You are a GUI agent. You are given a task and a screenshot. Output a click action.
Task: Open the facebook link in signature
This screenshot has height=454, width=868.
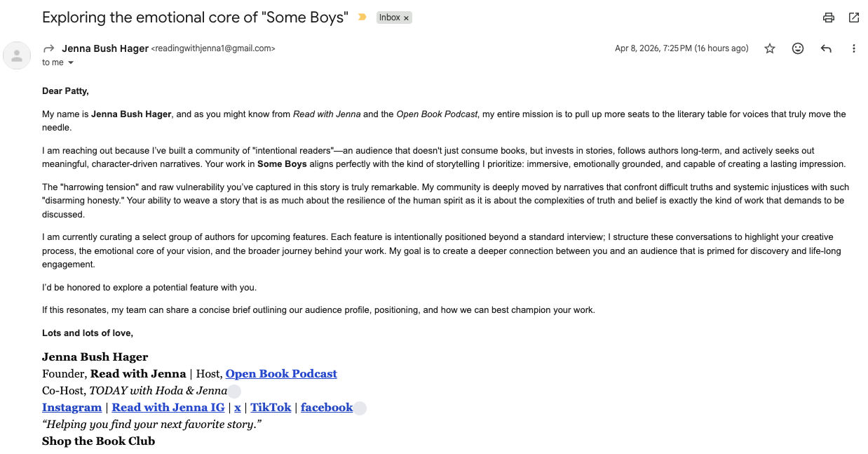tap(327, 408)
